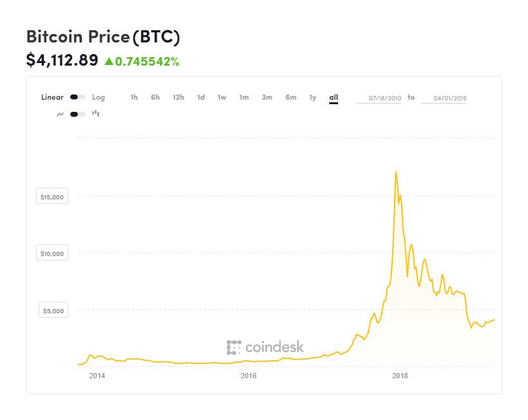Click the green price-up triangle icon
Screen dimensions: 528x420
coord(109,61)
